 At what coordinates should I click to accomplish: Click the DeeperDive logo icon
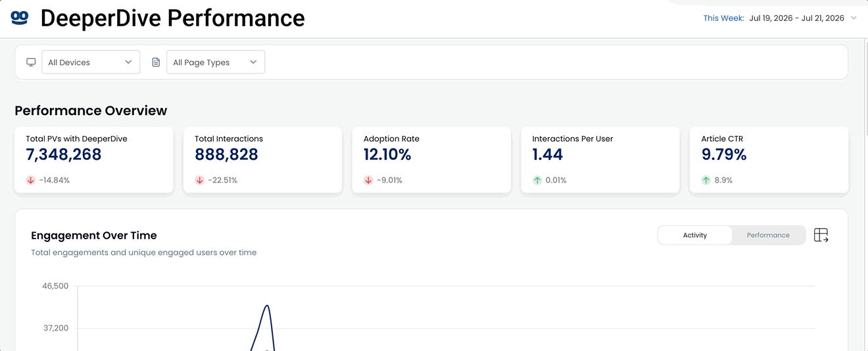coord(20,18)
